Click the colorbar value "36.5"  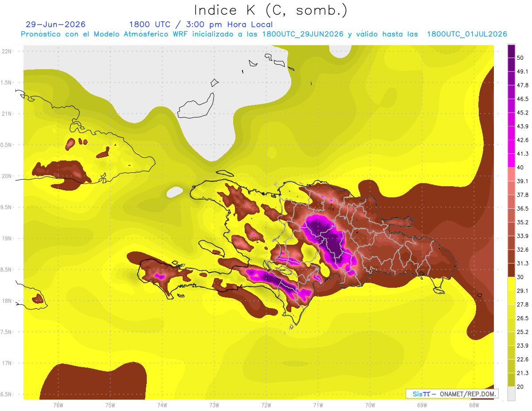[x=523, y=209]
